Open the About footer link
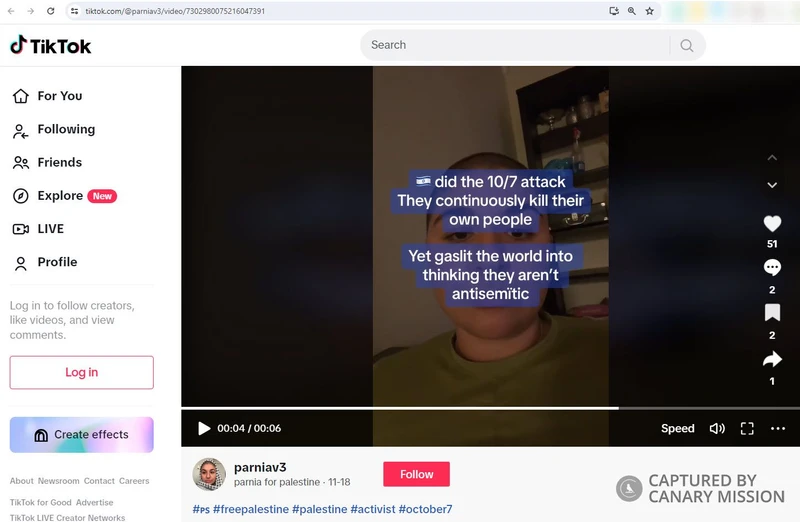 pos(21,481)
